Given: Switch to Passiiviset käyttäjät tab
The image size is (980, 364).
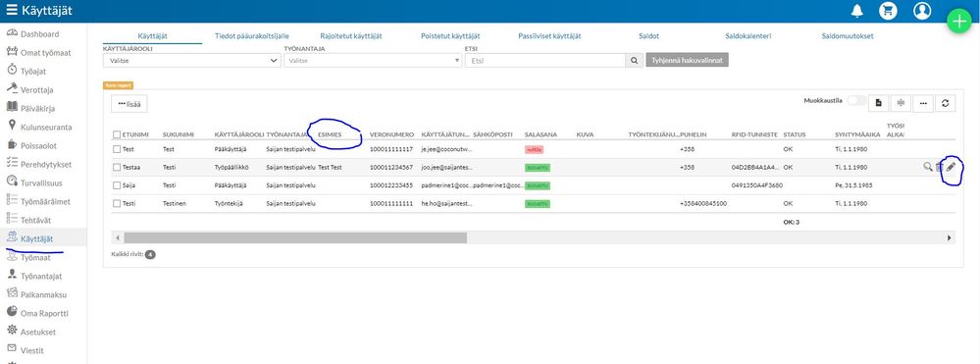Looking at the screenshot, I should [x=550, y=36].
